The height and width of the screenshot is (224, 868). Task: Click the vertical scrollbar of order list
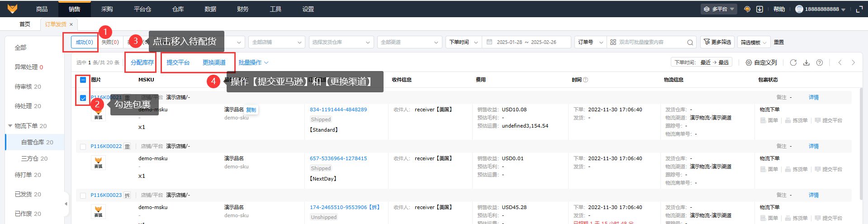coord(861,144)
